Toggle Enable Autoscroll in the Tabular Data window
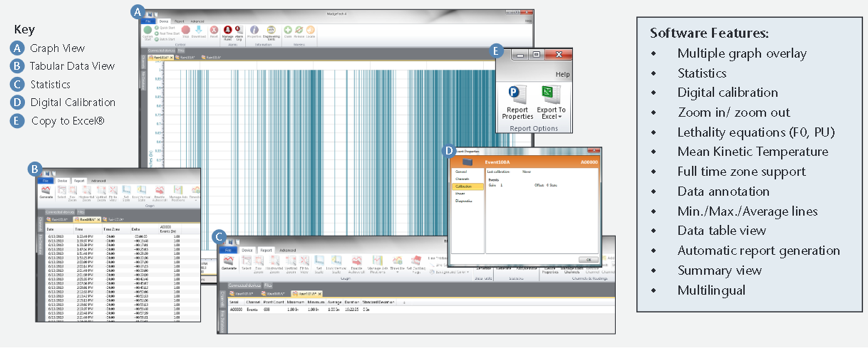868x363 pixels. click(x=160, y=192)
